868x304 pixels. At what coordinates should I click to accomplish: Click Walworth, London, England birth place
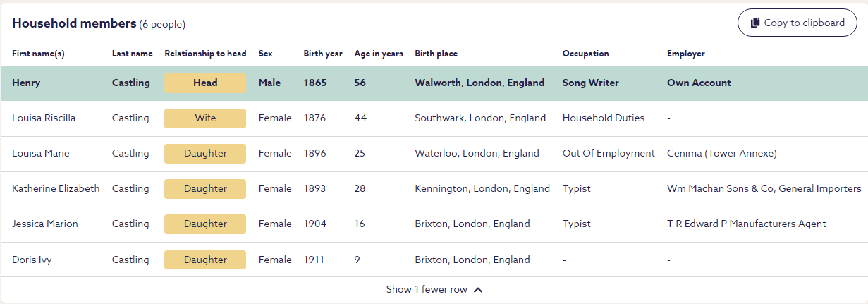[x=479, y=83]
